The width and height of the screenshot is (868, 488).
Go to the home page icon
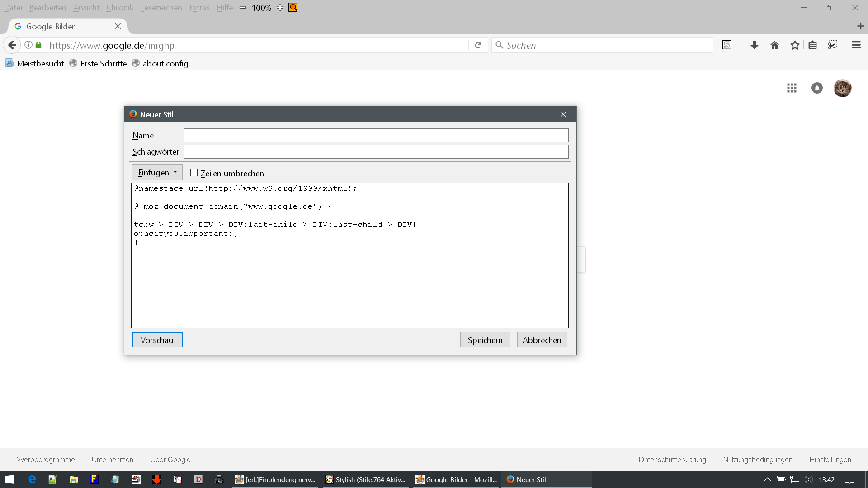click(774, 45)
